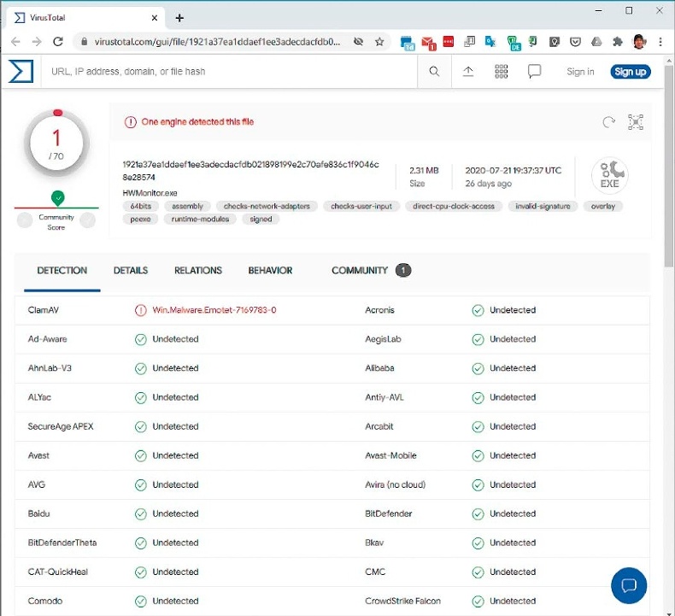Screen dimensions: 675x616
Task: Reload the page with the refresh icon
Action: (x=58, y=42)
